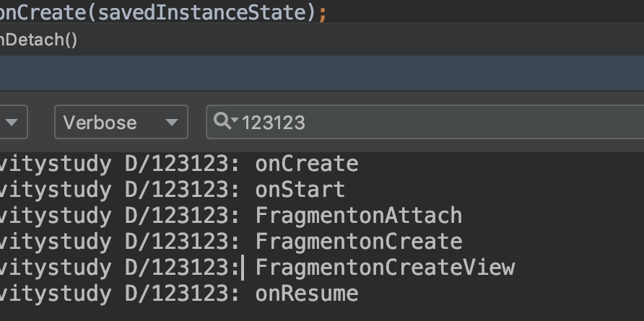This screenshot has height=321, width=644.
Task: Select the FragmentonAttach log message
Action: 358,216
